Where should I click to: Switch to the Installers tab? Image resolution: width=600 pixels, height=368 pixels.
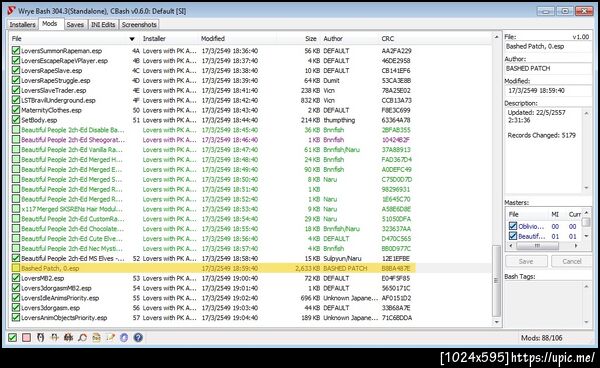click(22, 24)
